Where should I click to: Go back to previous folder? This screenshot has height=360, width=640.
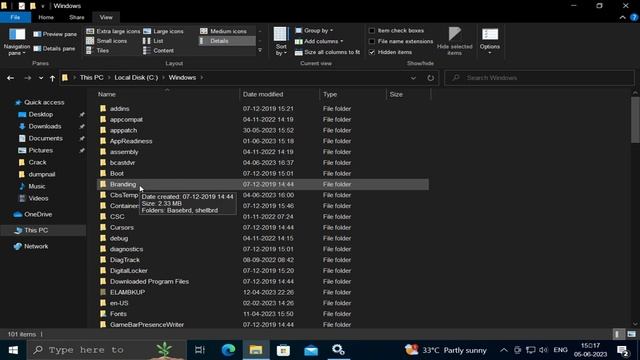[11, 78]
